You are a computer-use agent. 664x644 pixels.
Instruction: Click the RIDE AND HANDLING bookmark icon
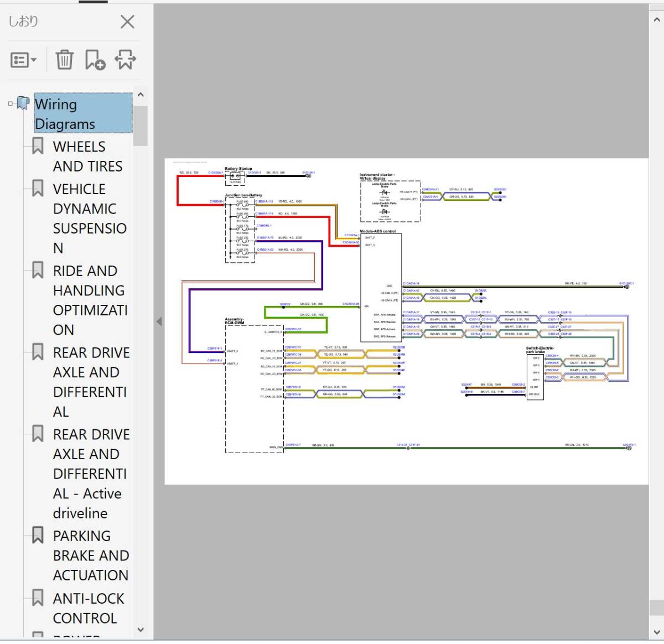pyautogui.click(x=38, y=270)
